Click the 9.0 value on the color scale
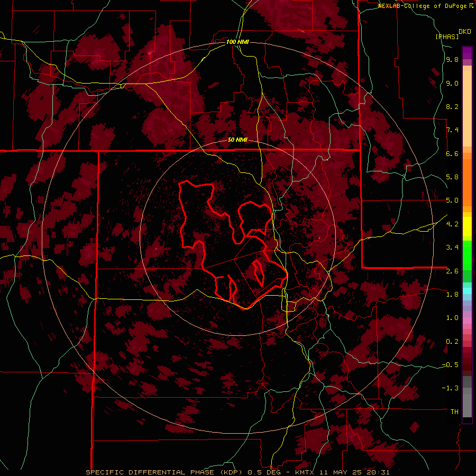The image size is (476, 476). 452,83
